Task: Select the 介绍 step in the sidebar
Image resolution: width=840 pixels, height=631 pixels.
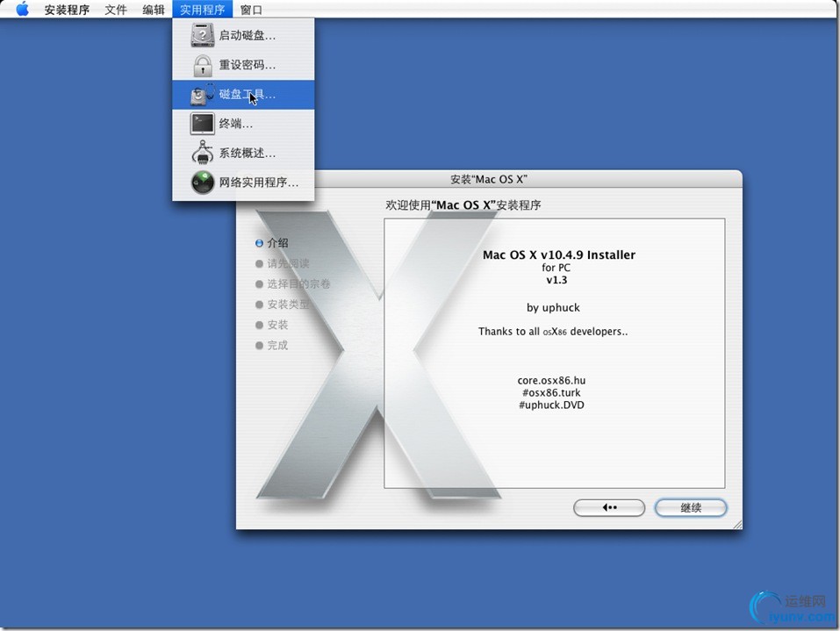Action: [272, 243]
